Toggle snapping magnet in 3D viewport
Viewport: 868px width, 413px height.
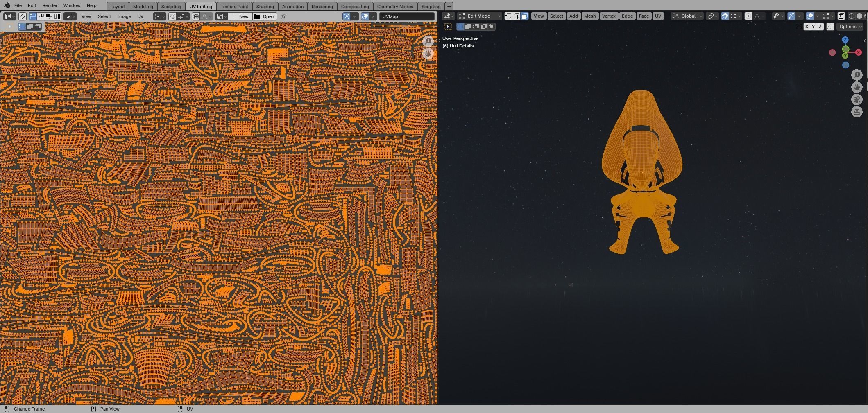tap(725, 16)
